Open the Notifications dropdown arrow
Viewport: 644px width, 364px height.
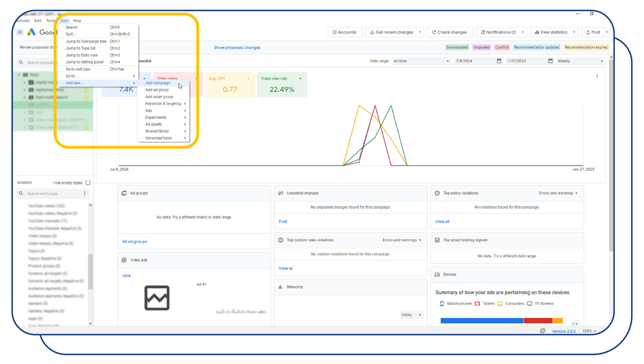pos(523,32)
